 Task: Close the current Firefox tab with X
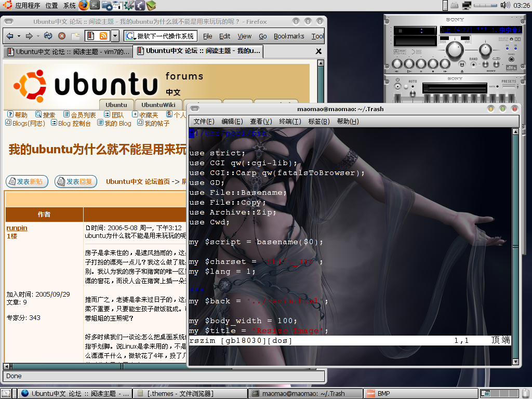click(318, 51)
